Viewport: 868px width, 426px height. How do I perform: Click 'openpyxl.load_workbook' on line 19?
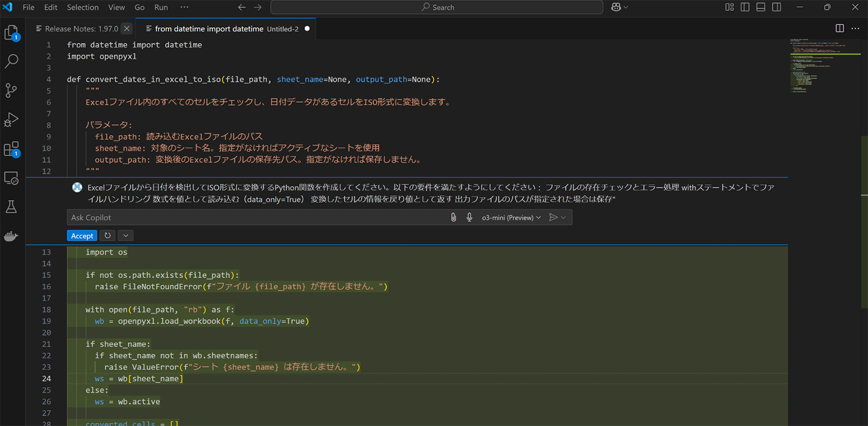[x=170, y=321]
